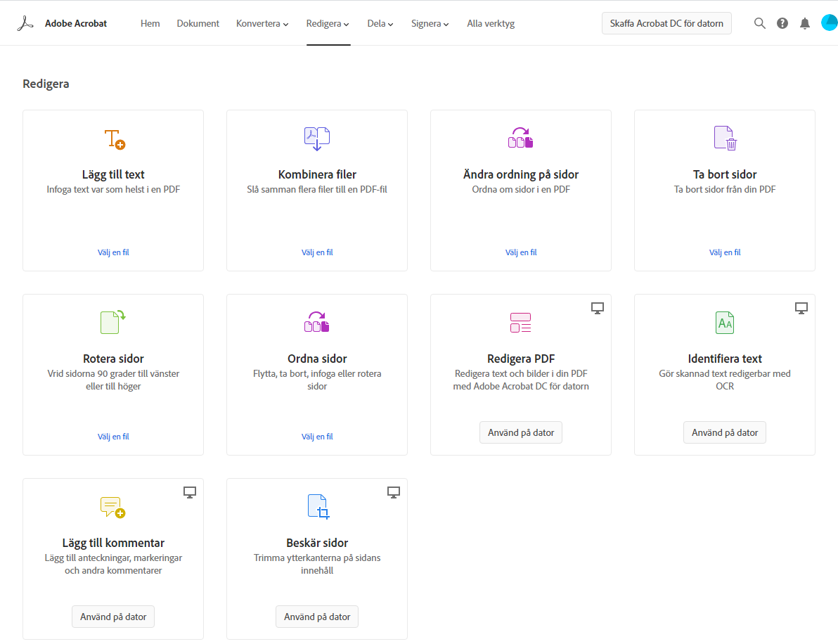The width and height of the screenshot is (838, 644).
Task: Click the Beskär sidor card title
Action: [317, 543]
